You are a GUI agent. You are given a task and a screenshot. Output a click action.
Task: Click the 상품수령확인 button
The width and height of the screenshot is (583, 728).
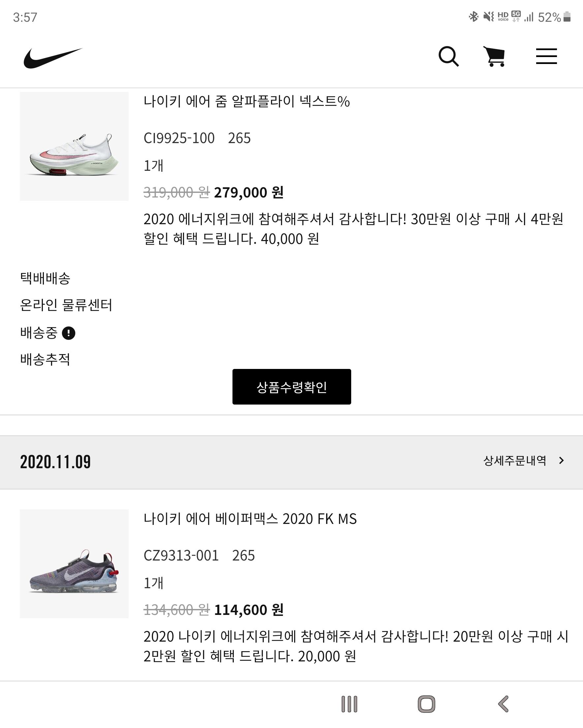(291, 387)
